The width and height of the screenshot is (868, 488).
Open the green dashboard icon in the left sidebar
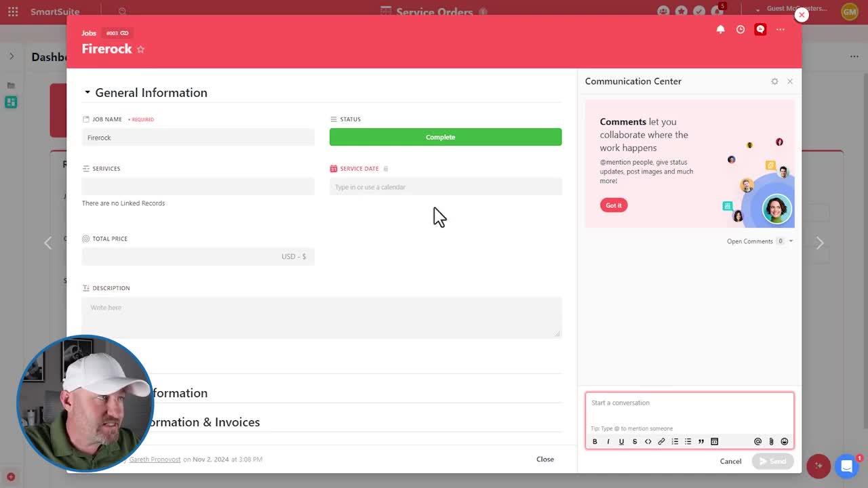(11, 102)
